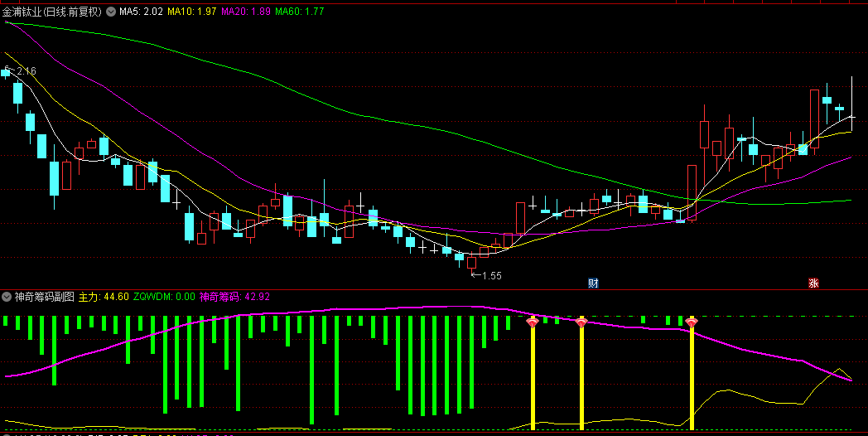Viewport: 868px width, 436px height.
Task: Select the tall red candlestick above 涨 marker
Action: [814, 119]
